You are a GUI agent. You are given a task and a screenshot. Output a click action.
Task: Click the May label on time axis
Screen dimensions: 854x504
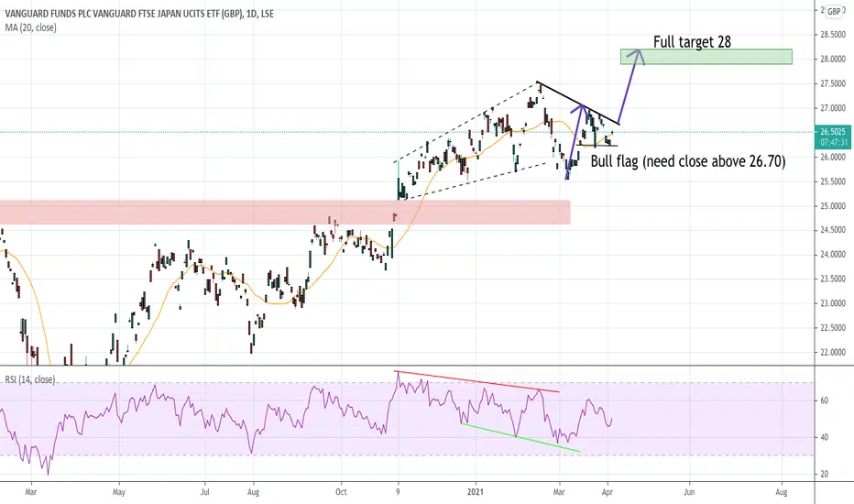119,492
